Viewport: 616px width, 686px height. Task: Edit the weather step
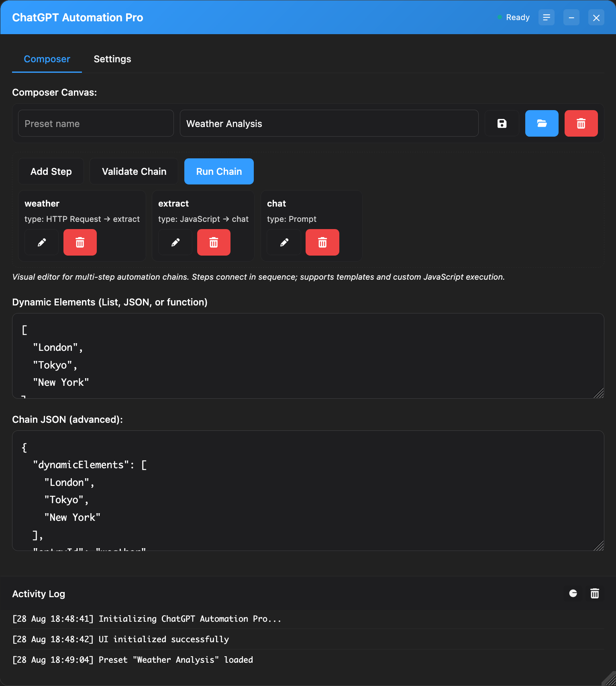(41, 242)
